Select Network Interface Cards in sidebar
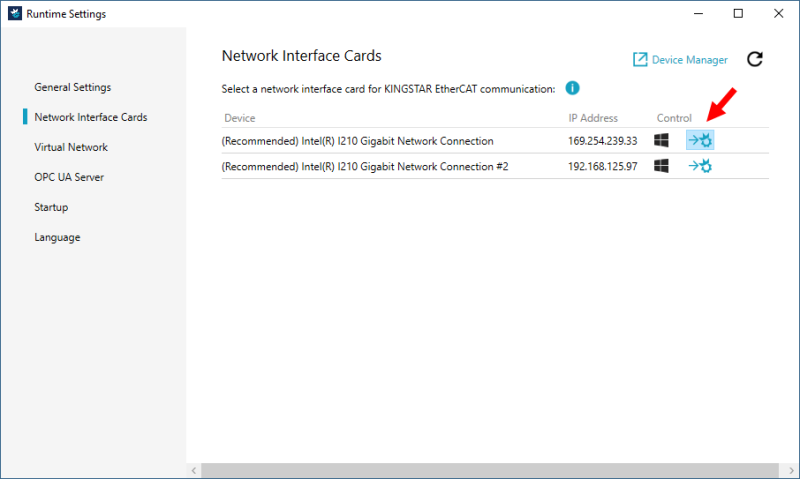This screenshot has height=479, width=800. (90, 117)
